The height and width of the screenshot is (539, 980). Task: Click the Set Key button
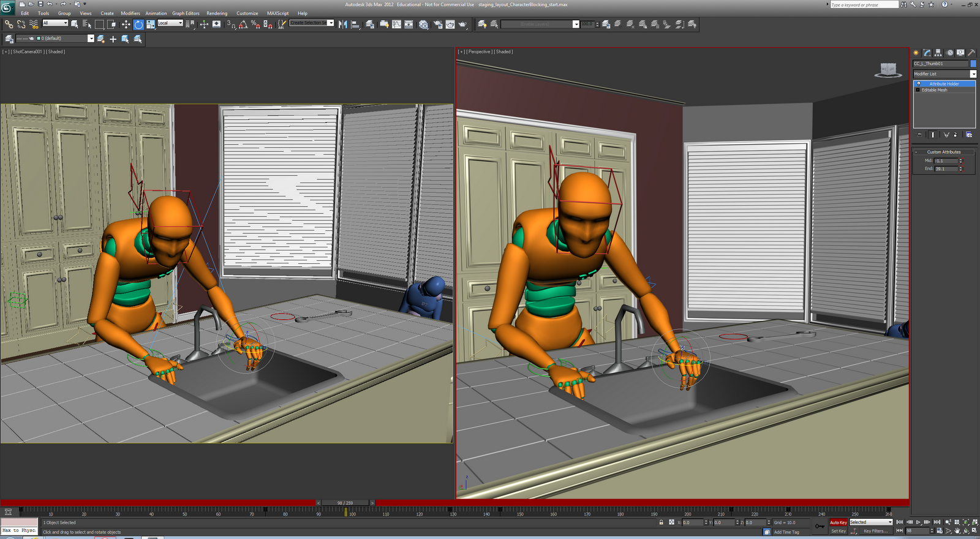(x=838, y=531)
